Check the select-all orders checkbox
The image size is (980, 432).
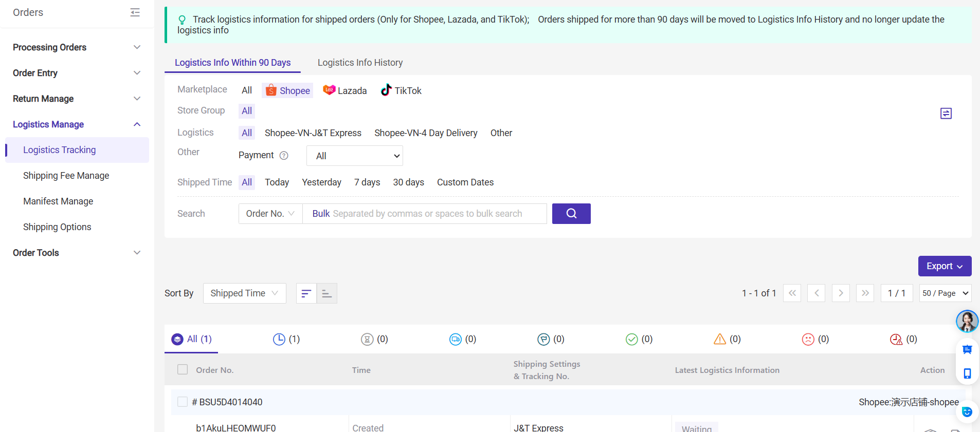[183, 369]
